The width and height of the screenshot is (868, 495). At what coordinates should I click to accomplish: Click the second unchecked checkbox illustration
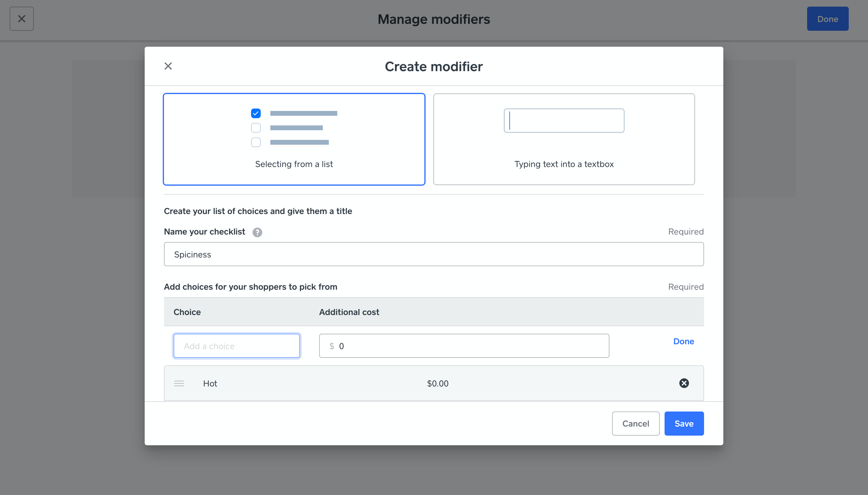click(x=256, y=128)
